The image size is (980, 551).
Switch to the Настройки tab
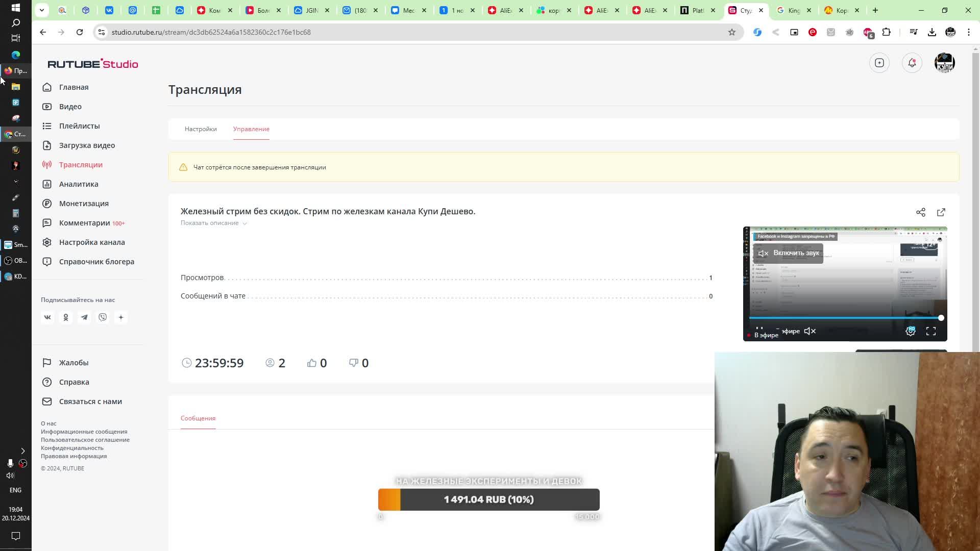(201, 129)
